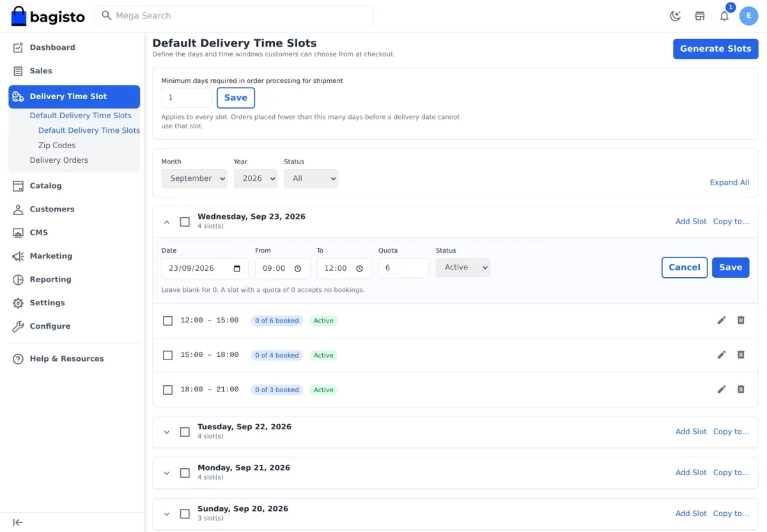Open the slot Status dropdown Active
The width and height of the screenshot is (767, 532).
tap(463, 268)
